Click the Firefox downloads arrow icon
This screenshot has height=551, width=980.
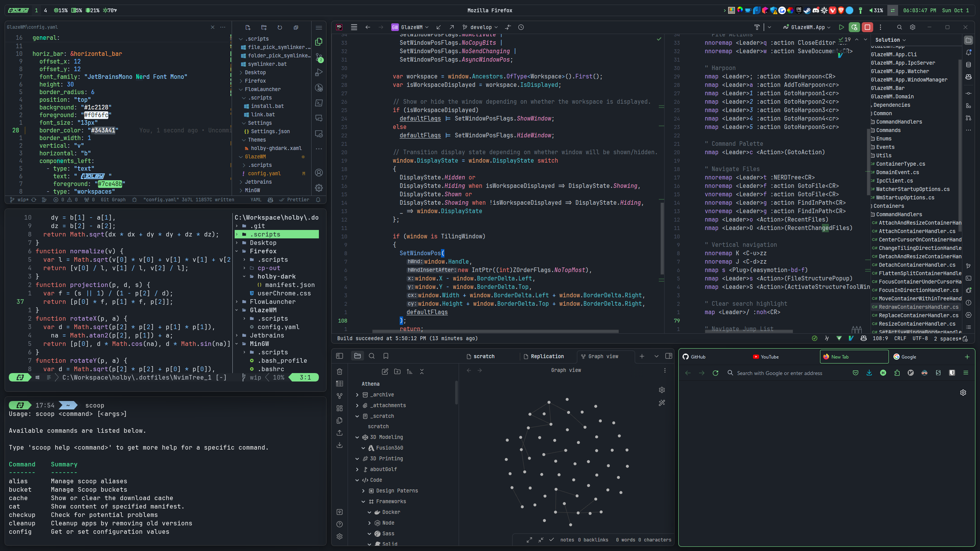tap(869, 373)
